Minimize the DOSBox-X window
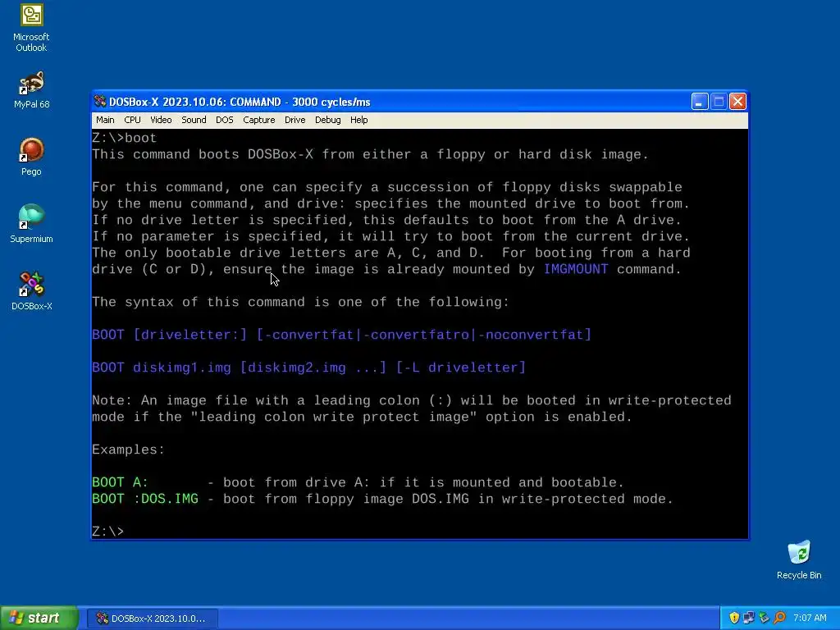Image resolution: width=840 pixels, height=630 pixels. (700, 102)
